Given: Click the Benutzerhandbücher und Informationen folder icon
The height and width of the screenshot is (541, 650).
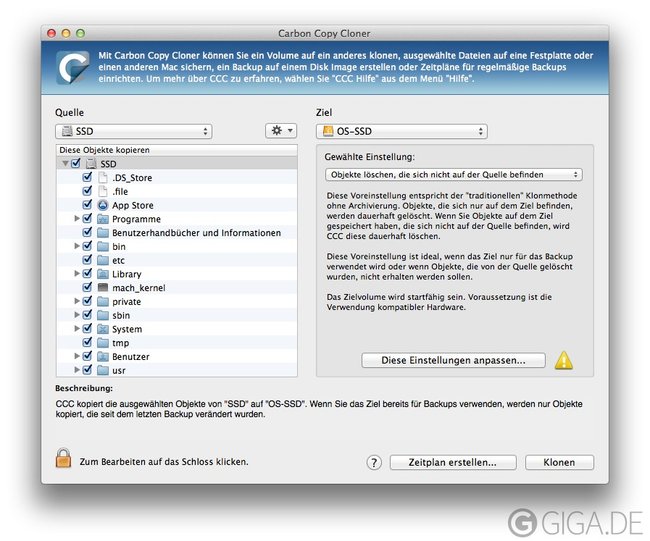Looking at the screenshot, I should point(103,233).
